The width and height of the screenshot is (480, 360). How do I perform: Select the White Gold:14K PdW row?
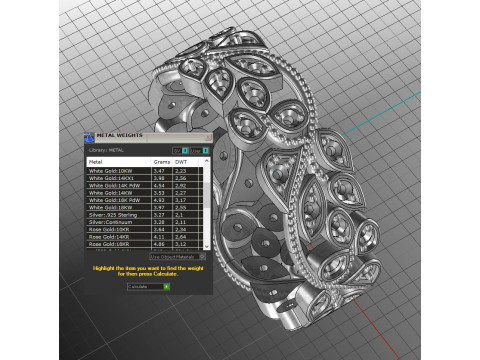click(x=144, y=185)
